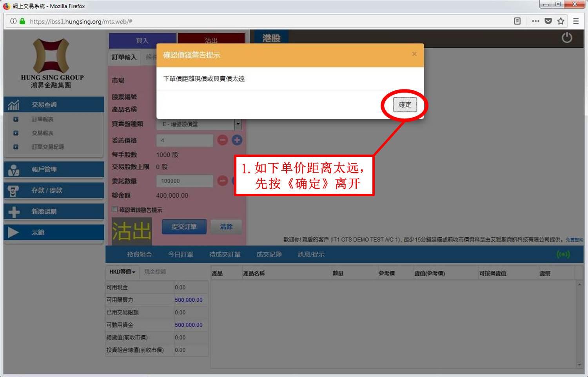Viewport: 588px width, 377px height.
Task: Increase 委託價格 with the plus stepper
Action: coord(237,140)
